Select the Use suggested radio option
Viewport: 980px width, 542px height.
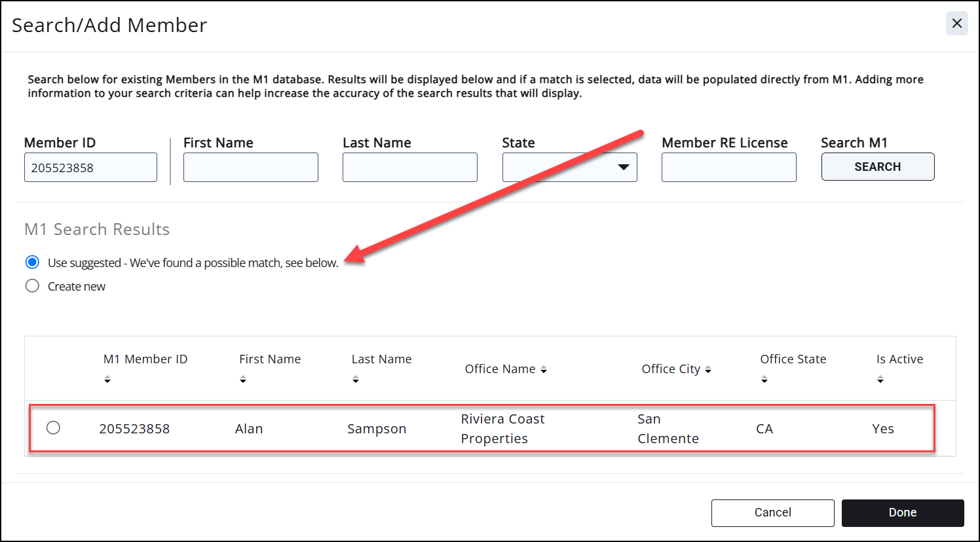pos(32,262)
